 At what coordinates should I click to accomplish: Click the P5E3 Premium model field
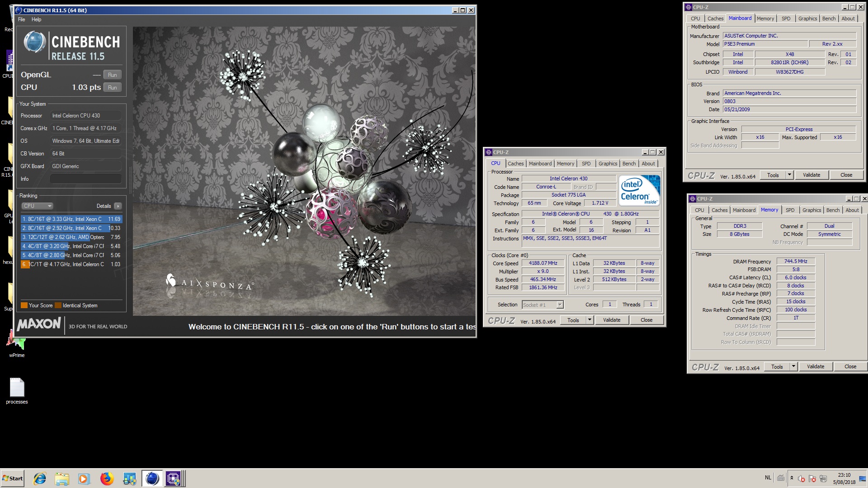click(x=765, y=44)
